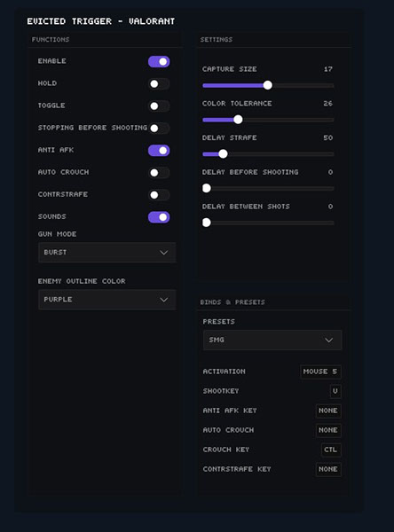Expand the Enemy Outline Color dropdown
The width and height of the screenshot is (394, 532).
pyautogui.click(x=107, y=300)
